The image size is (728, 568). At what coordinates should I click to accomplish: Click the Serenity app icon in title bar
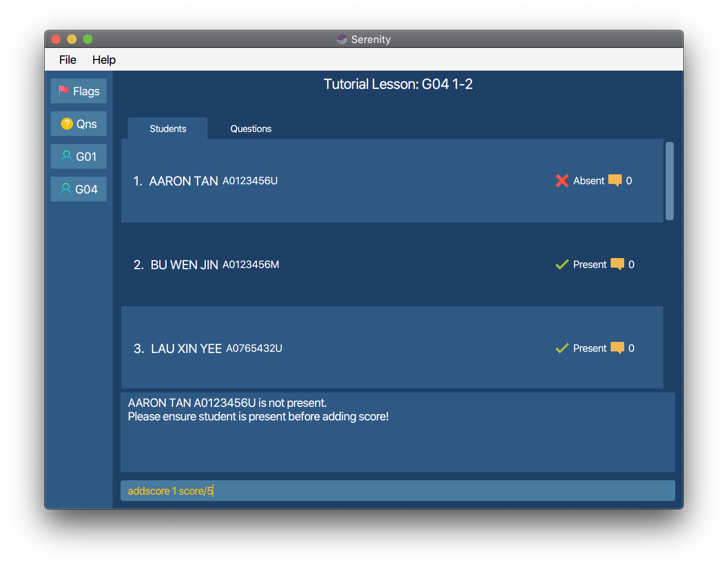342,39
